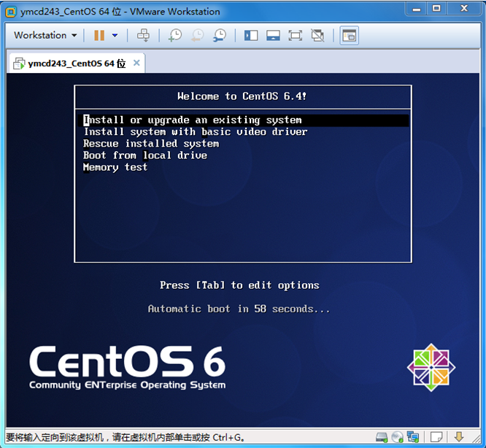Revert to the previous snapshot icon
The width and height of the screenshot is (486, 448).
pyautogui.click(x=198, y=35)
